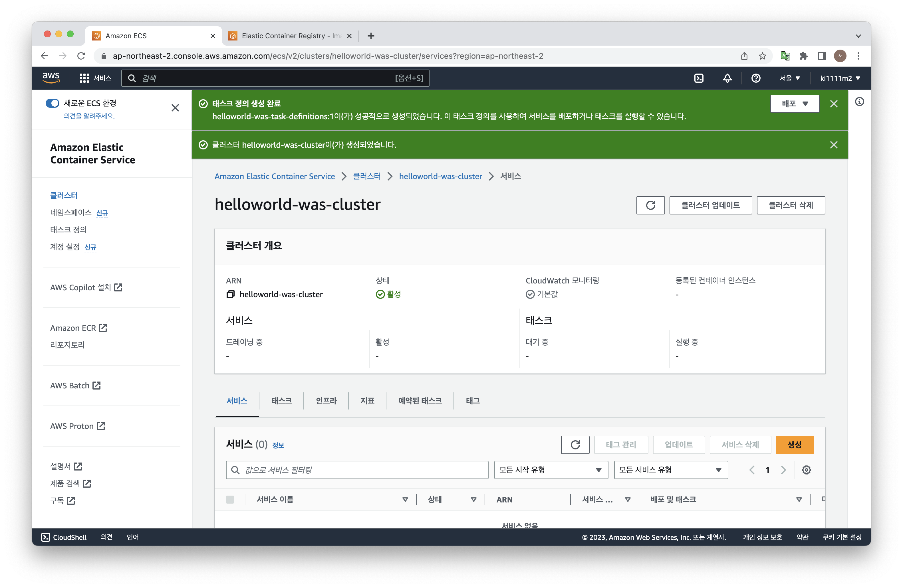Click the service filter search field

pyautogui.click(x=357, y=470)
